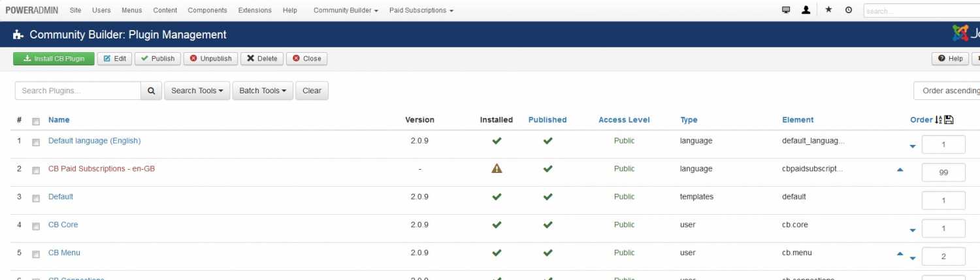Sort by the Element column header
Viewport: 980px width, 280px height.
pyautogui.click(x=798, y=119)
